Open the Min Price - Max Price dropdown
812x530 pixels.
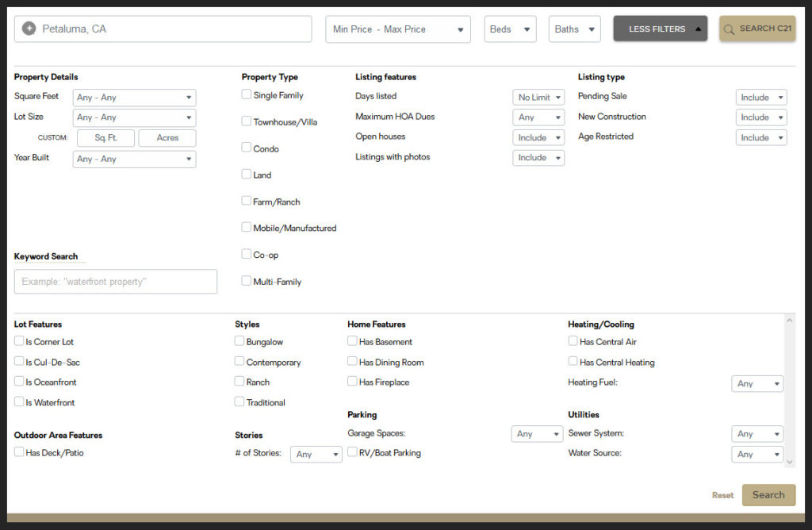398,29
